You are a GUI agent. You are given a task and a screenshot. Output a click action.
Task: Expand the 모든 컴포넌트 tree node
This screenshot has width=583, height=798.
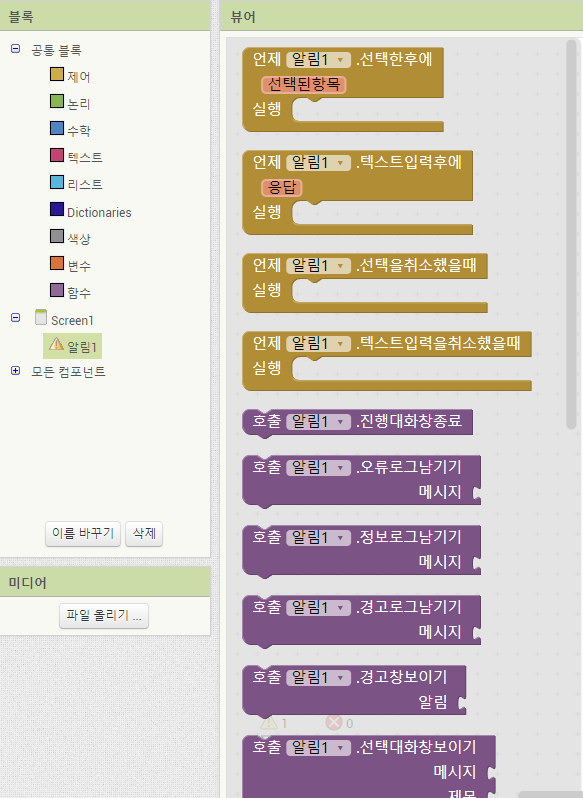pyautogui.click(x=16, y=370)
